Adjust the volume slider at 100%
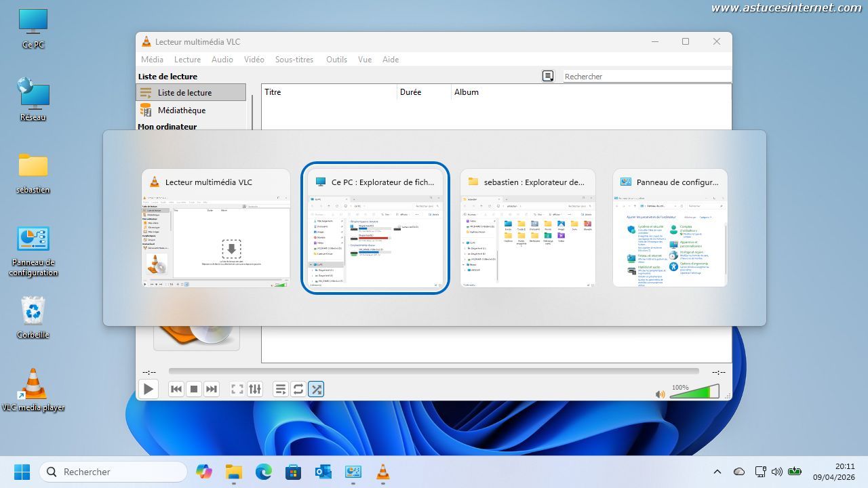The image size is (868, 488). (x=694, y=392)
